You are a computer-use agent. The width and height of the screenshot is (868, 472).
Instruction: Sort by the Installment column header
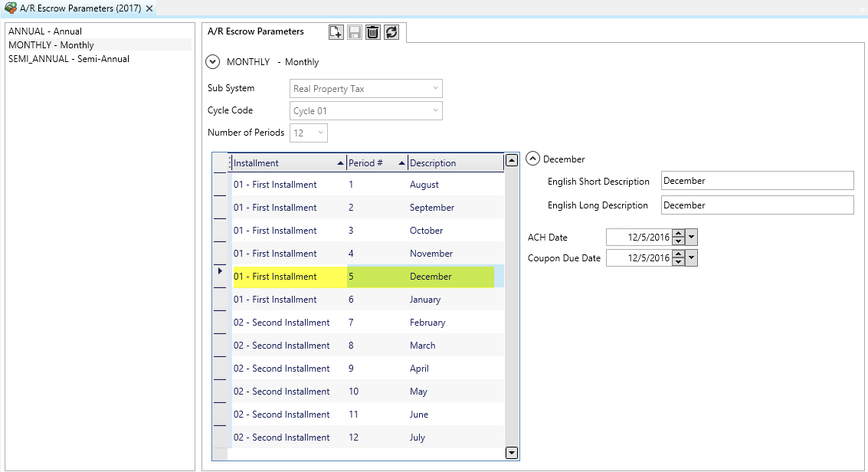[x=283, y=163]
